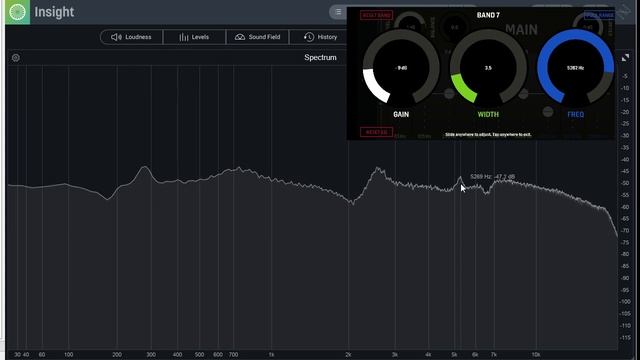Image resolution: width=640 pixels, height=360 pixels.
Task: Click the 2k frequency axis label
Action: tap(348, 355)
